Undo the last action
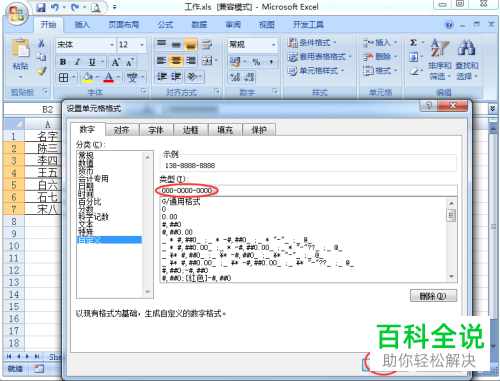This screenshot has width=500, height=381. click(55, 8)
